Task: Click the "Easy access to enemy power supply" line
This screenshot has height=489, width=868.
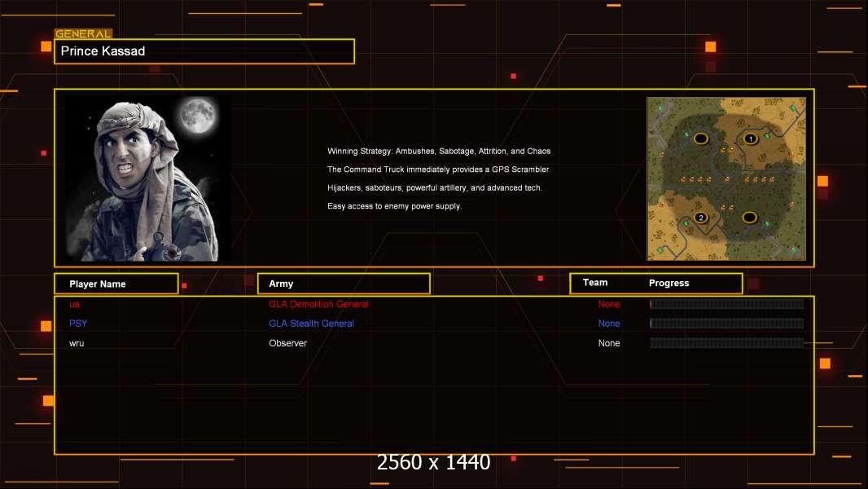Action: click(x=394, y=206)
